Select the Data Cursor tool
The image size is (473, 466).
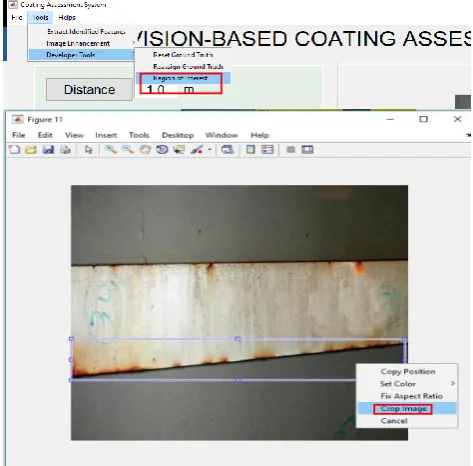point(179,150)
